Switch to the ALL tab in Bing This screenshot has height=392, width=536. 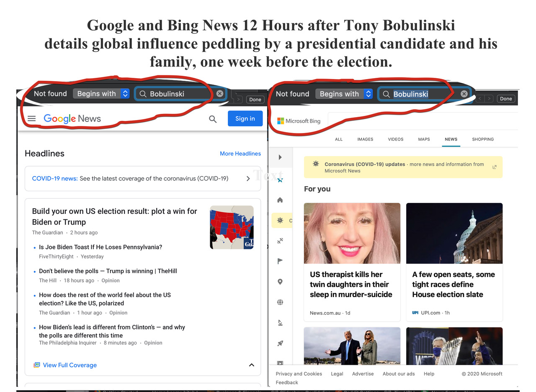(339, 139)
